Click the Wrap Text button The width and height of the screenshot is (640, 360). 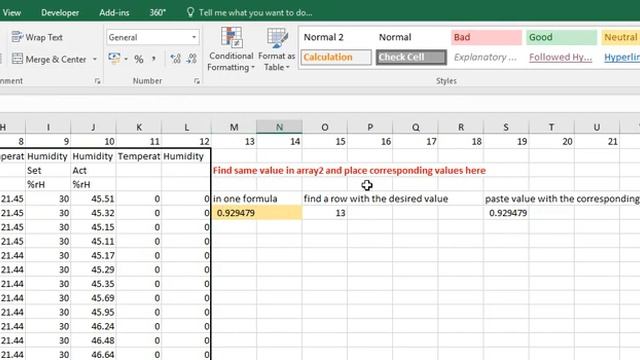[37, 37]
